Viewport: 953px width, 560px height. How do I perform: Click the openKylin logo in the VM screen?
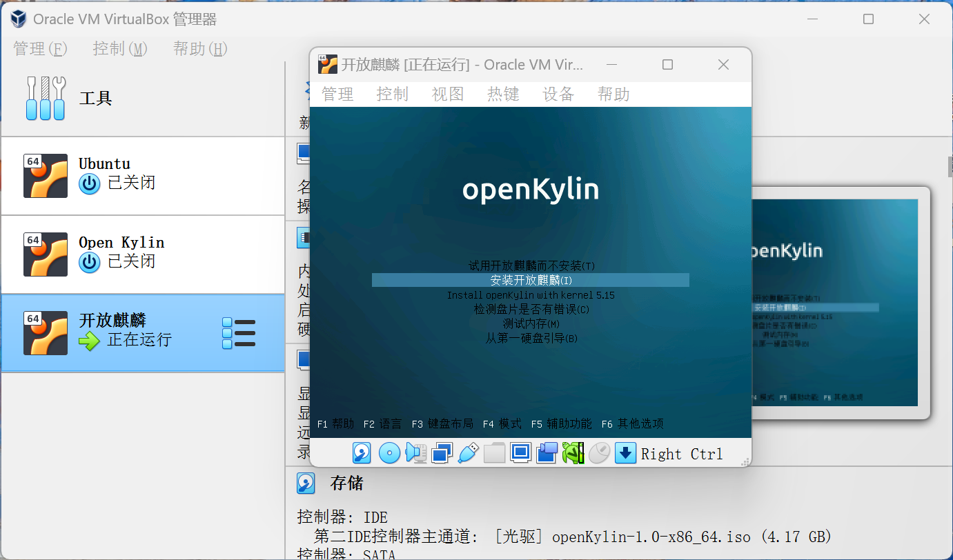(x=531, y=190)
